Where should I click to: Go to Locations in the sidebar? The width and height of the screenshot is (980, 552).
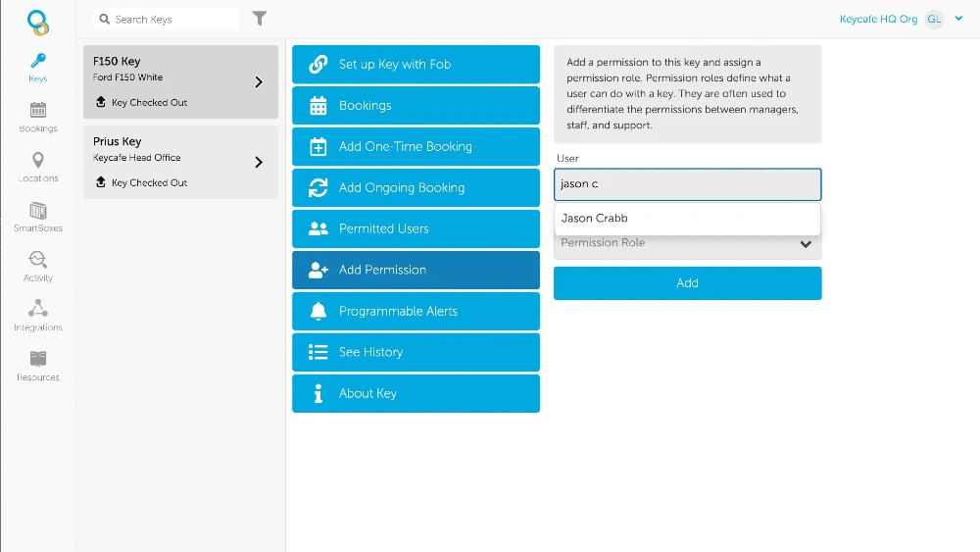(x=38, y=168)
